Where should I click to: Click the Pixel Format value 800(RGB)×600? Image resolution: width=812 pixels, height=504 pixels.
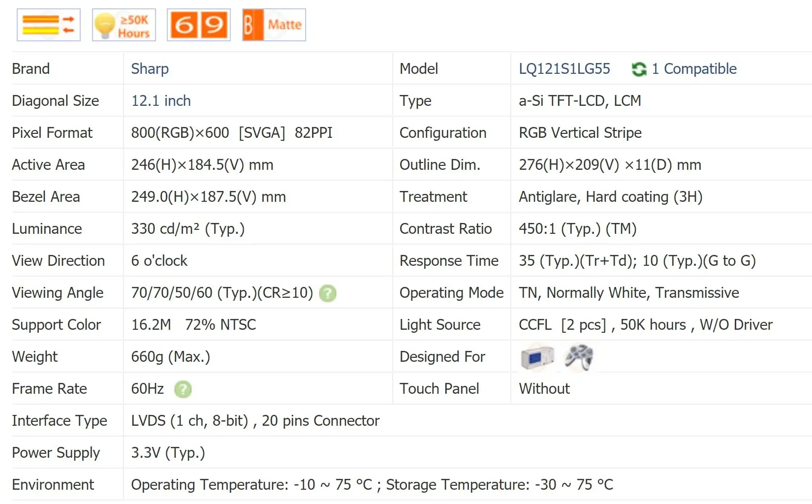pos(180,133)
